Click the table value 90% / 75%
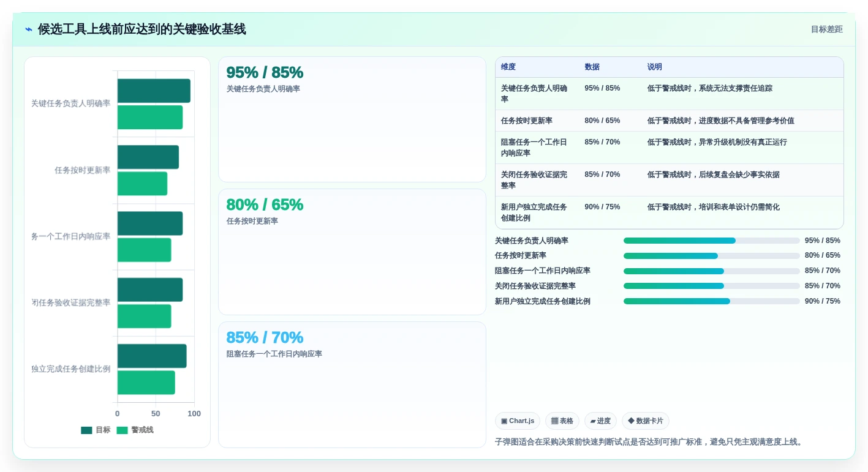 pos(602,207)
